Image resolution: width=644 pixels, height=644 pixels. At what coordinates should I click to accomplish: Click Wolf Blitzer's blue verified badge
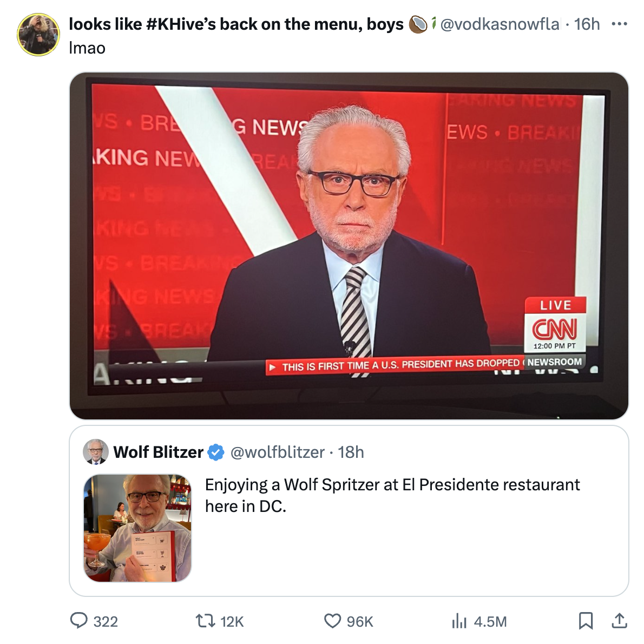(216, 452)
